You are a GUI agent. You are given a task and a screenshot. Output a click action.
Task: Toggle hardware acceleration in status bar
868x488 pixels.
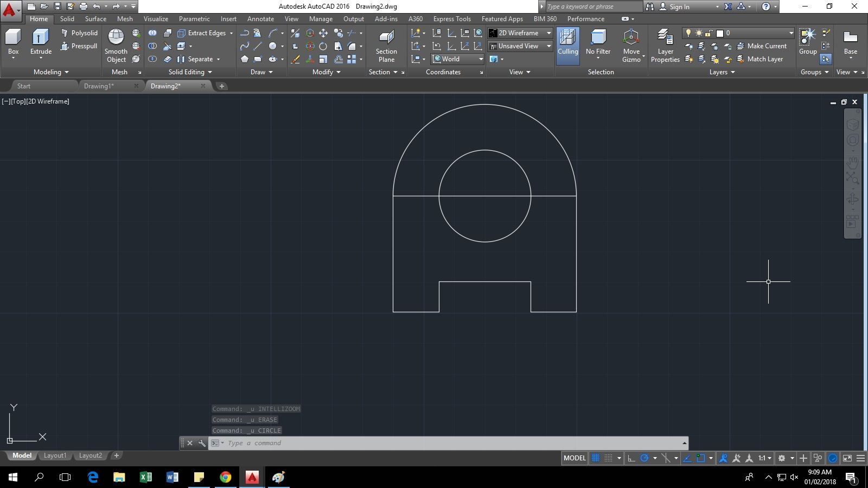(x=833, y=458)
